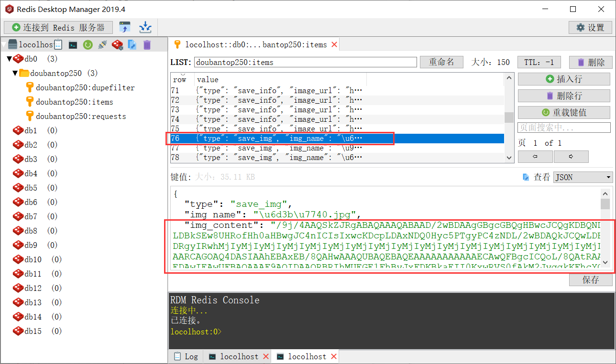The image size is (616, 364).
Task: Open the 设置 settings button
Action: [591, 27]
